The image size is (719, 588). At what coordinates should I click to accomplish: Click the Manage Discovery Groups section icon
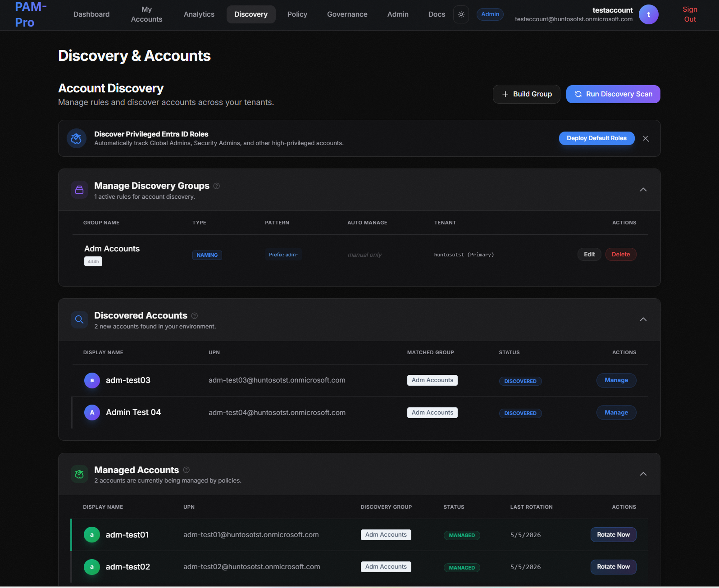pyautogui.click(x=79, y=190)
